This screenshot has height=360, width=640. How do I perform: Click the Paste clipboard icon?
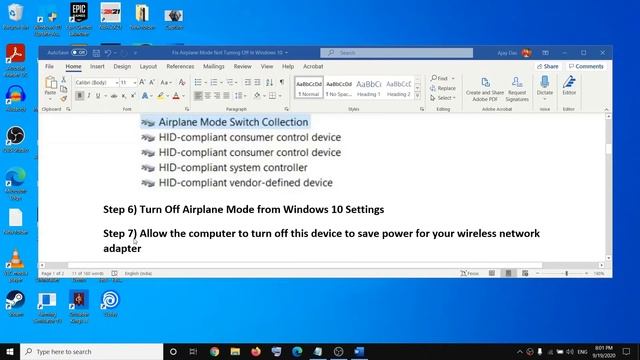(51, 83)
